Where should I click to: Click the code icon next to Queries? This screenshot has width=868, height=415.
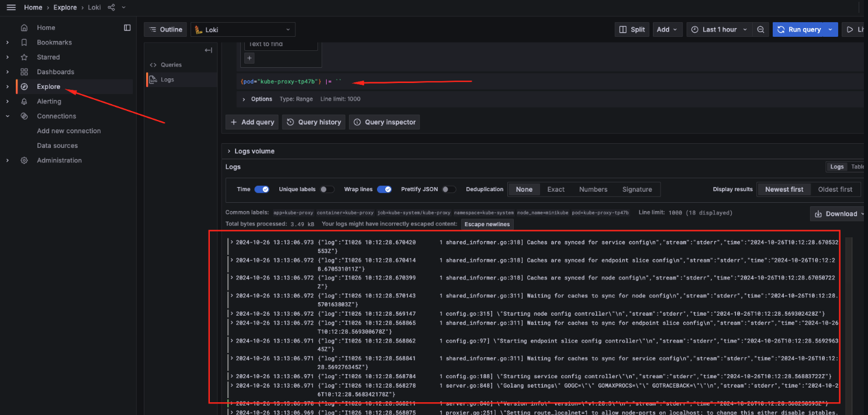click(x=153, y=65)
